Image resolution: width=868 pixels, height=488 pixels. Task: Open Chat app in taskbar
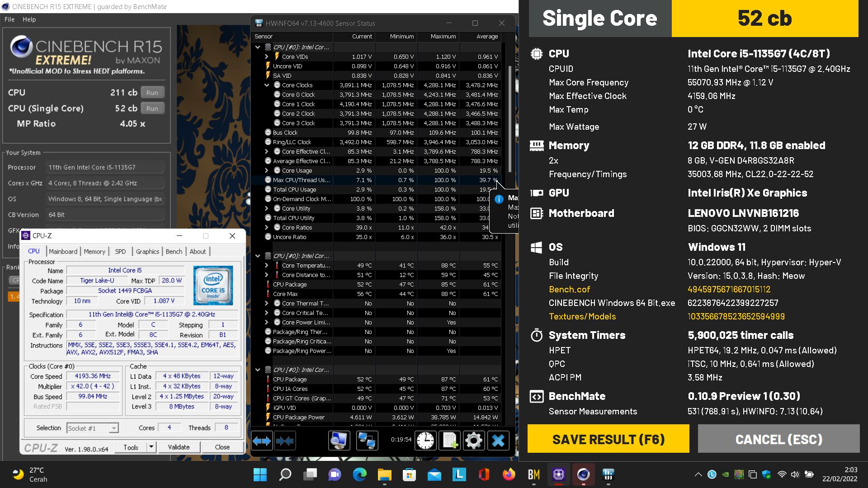pos(335,474)
